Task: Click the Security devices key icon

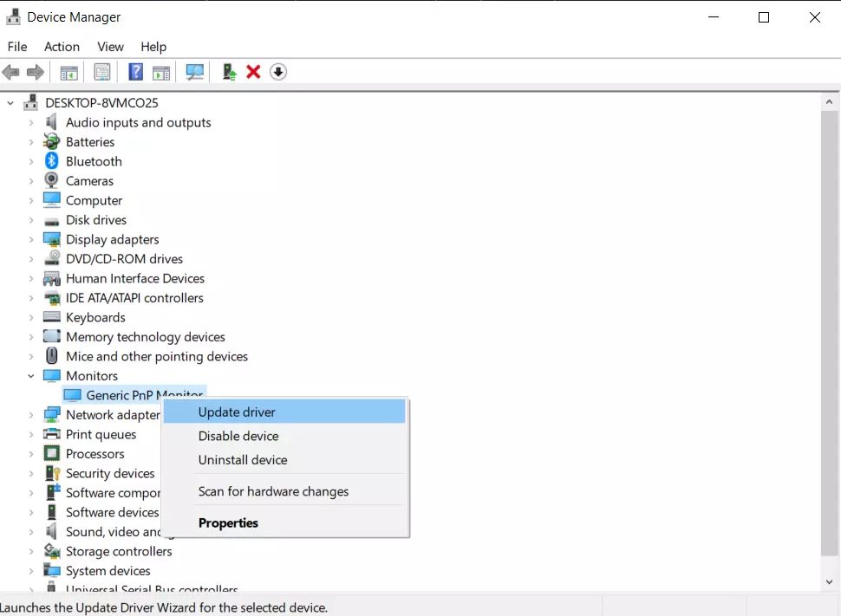Action: click(52, 473)
